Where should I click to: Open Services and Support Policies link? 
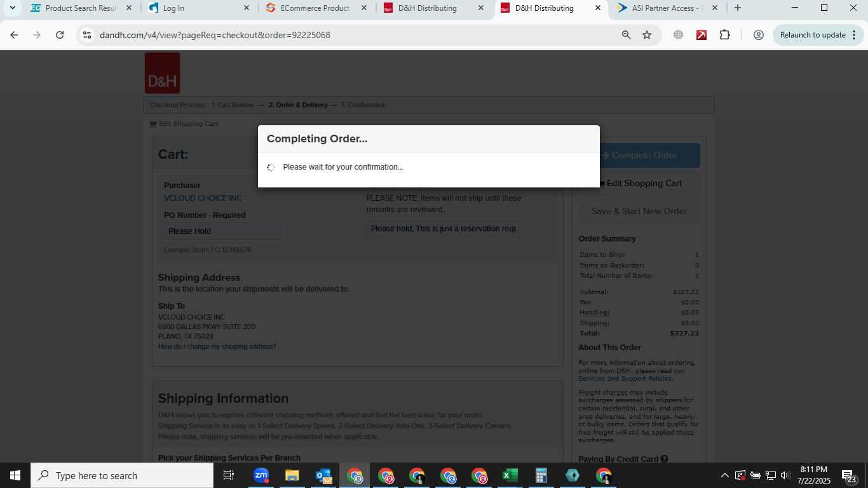(625, 379)
